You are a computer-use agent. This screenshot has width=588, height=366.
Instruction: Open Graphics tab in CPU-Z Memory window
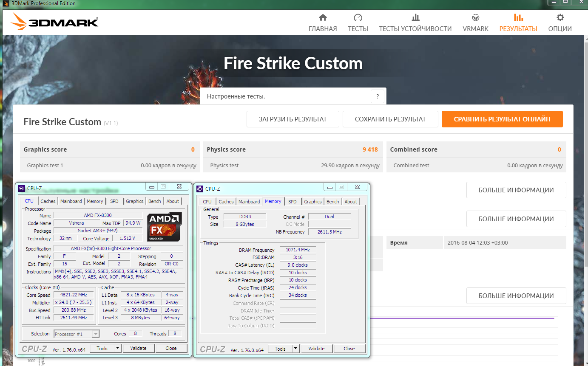coord(313,202)
